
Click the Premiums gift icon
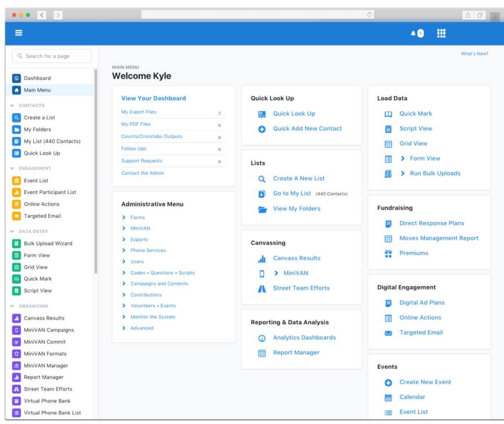(388, 253)
